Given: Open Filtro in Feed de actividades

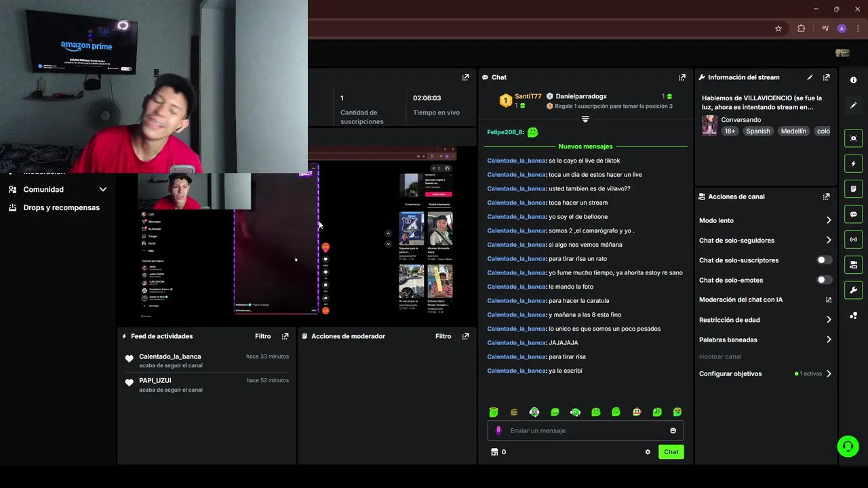Looking at the screenshot, I should coord(262,336).
